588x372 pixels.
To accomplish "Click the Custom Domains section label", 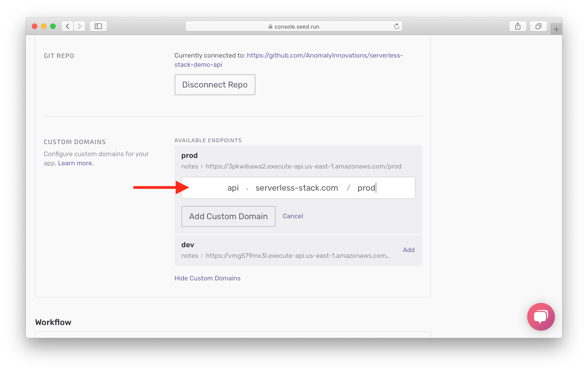I will click(x=75, y=141).
